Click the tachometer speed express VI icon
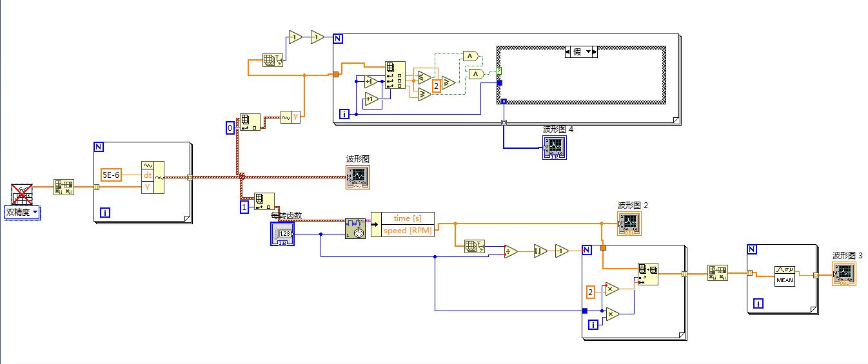Image resolution: width=868 pixels, height=364 pixels. (x=356, y=228)
